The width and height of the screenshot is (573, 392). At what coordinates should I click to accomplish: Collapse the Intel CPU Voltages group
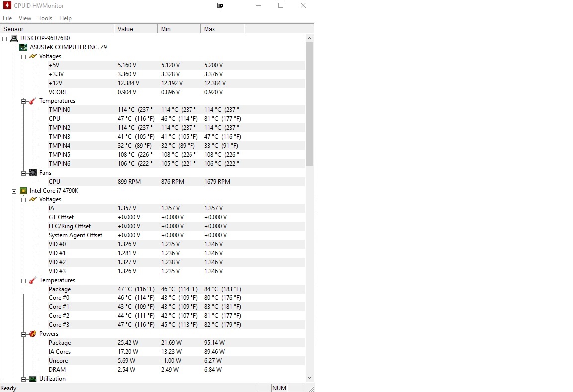(24, 200)
